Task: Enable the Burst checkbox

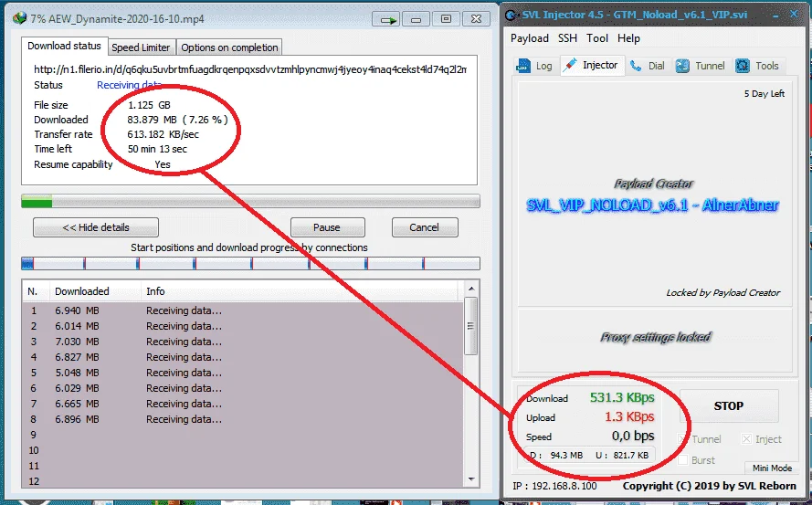Action: coord(683,460)
